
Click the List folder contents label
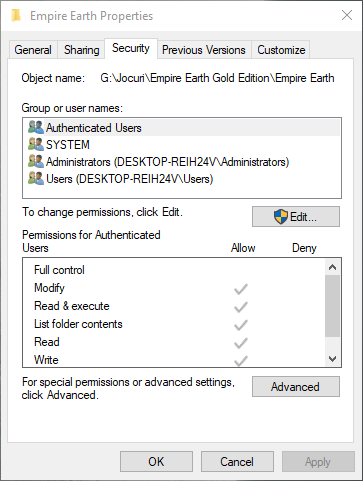coord(78,324)
